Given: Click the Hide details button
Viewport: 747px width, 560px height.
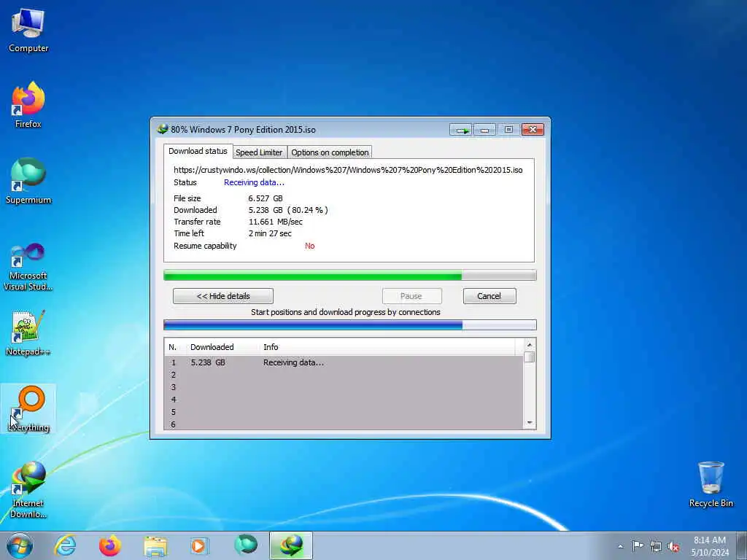Looking at the screenshot, I should pos(223,296).
